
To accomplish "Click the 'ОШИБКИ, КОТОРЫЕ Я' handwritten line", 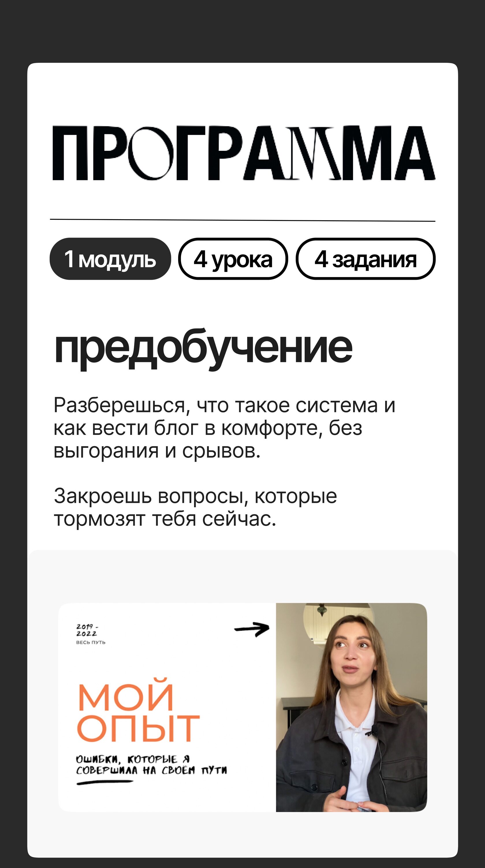I will click(x=133, y=760).
